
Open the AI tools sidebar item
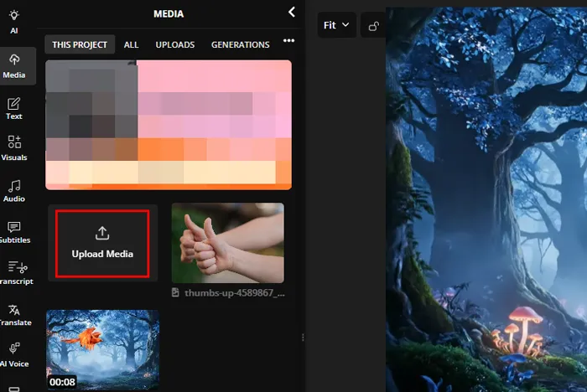(x=14, y=22)
